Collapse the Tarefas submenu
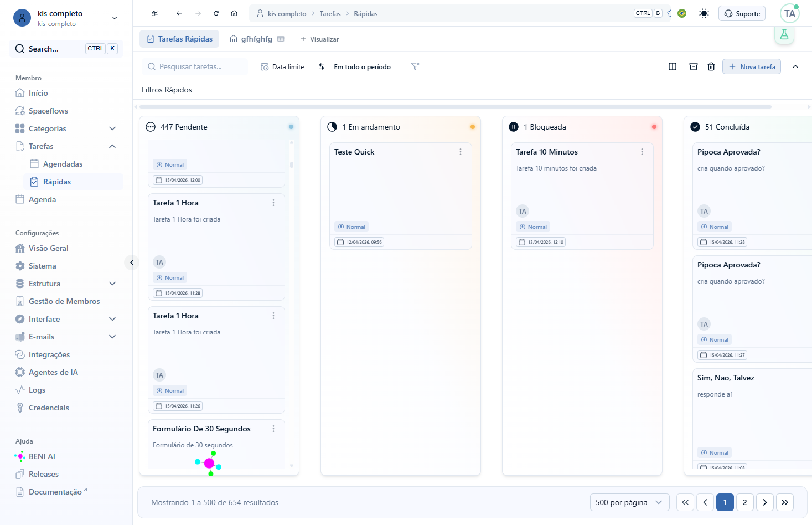Screen dimensions: 812x525 click(112, 146)
